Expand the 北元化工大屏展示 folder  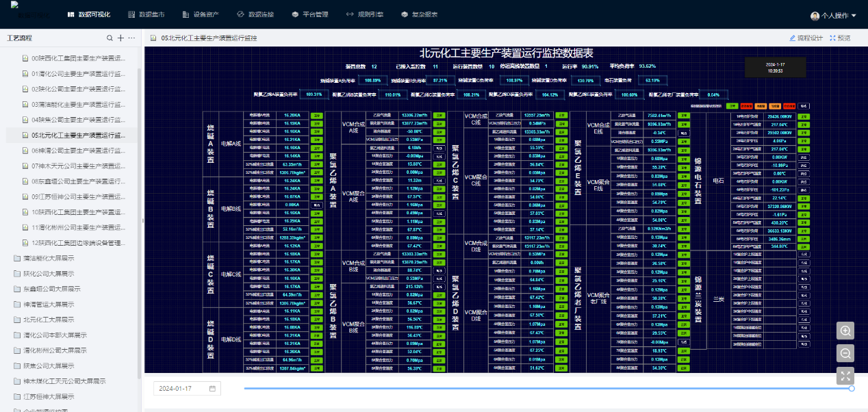pos(48,320)
